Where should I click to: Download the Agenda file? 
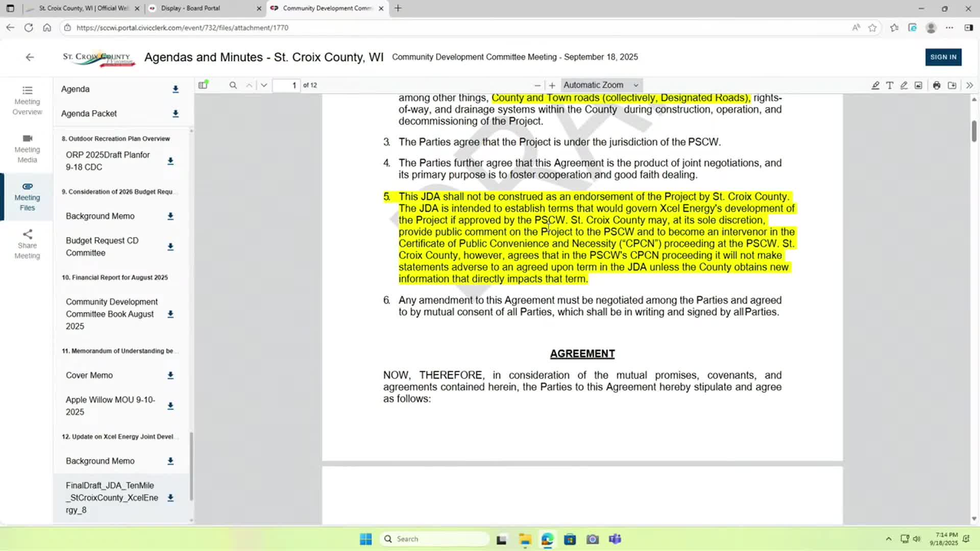(175, 89)
